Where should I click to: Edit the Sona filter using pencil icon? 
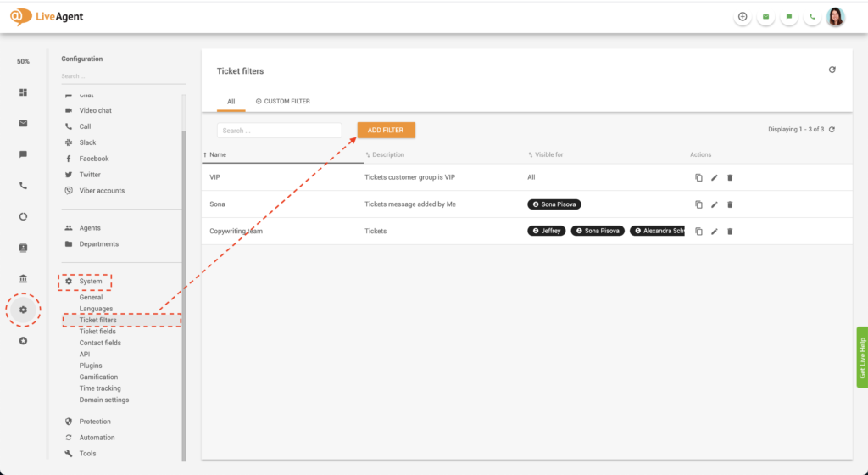[715, 204]
